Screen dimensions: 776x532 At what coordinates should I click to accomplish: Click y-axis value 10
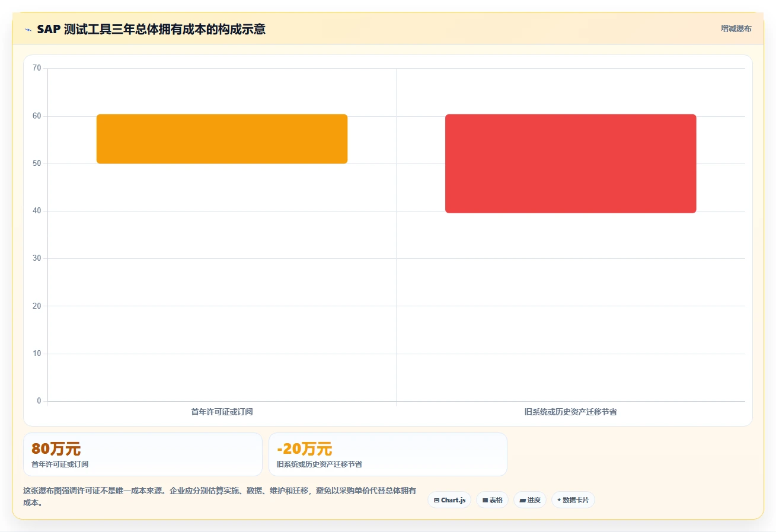[x=37, y=354]
